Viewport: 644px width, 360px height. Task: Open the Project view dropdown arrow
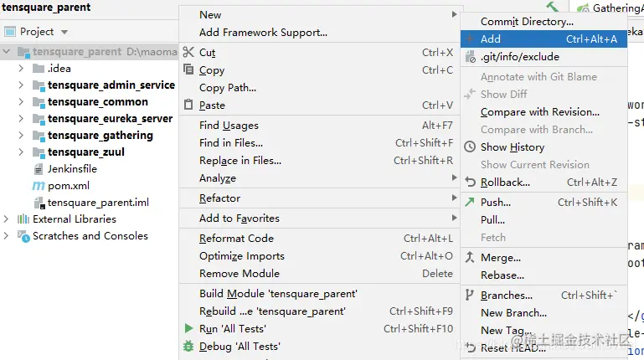point(64,32)
